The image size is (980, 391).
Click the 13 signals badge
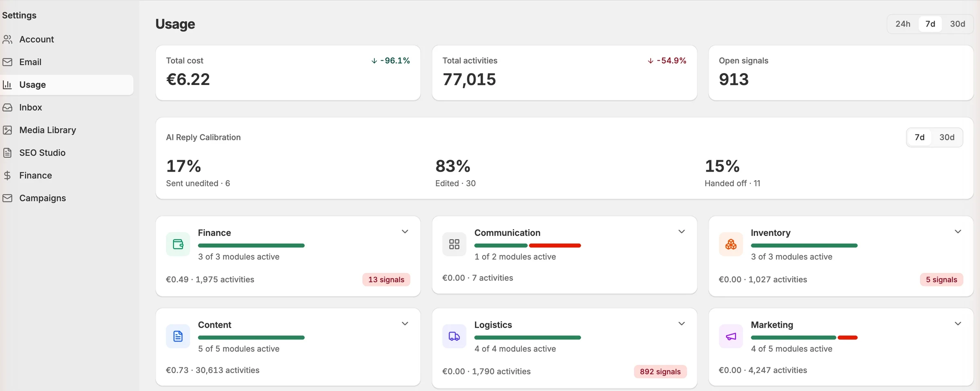pyautogui.click(x=386, y=279)
